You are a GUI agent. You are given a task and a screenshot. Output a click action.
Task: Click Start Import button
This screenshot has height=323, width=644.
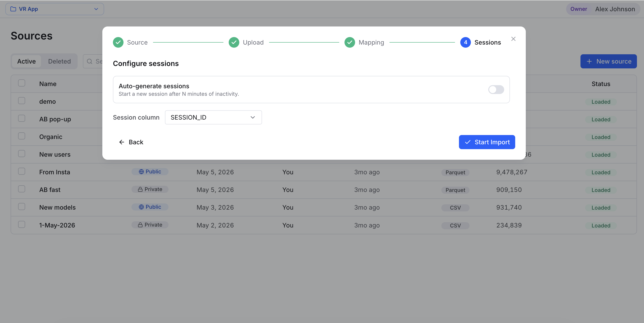point(487,142)
